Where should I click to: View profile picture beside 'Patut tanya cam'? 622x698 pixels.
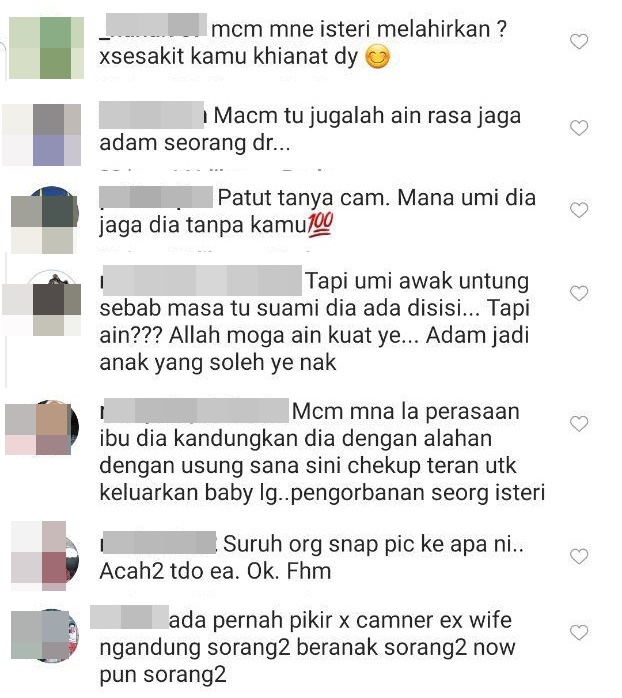click(44, 220)
